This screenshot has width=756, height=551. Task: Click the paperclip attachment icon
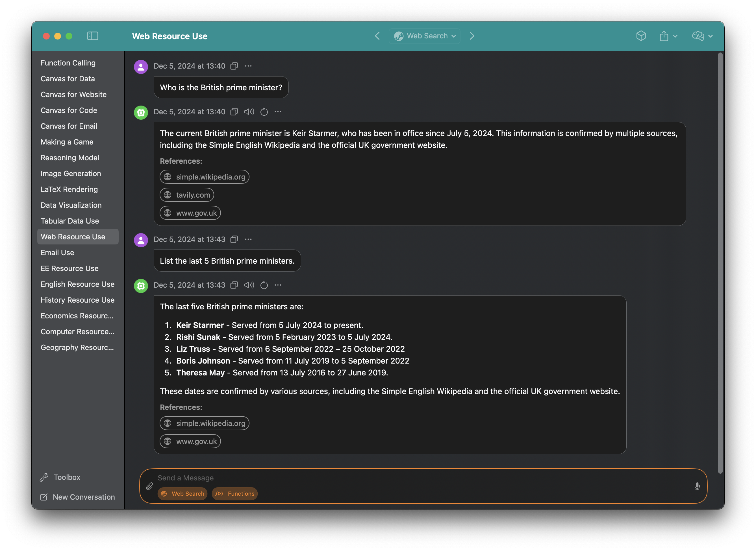coord(149,486)
